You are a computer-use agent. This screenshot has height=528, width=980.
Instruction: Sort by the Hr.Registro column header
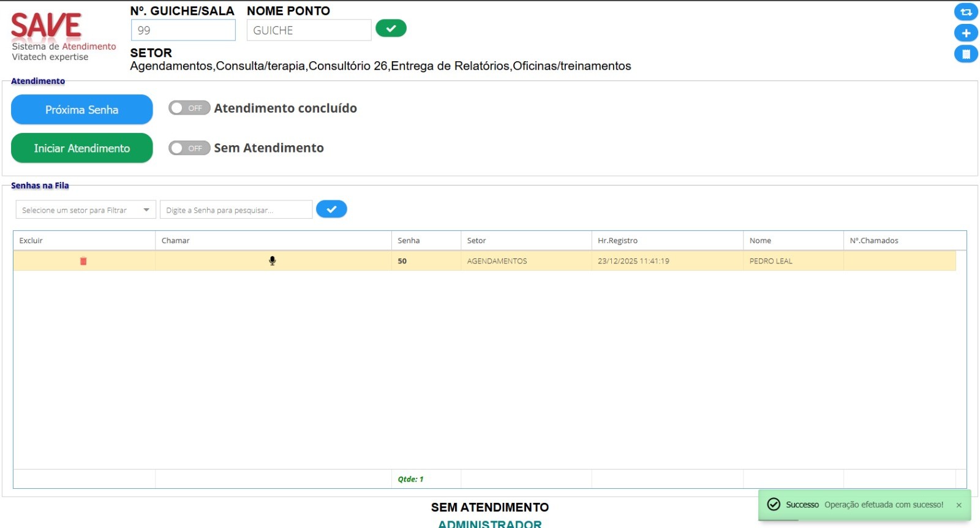(x=617, y=241)
